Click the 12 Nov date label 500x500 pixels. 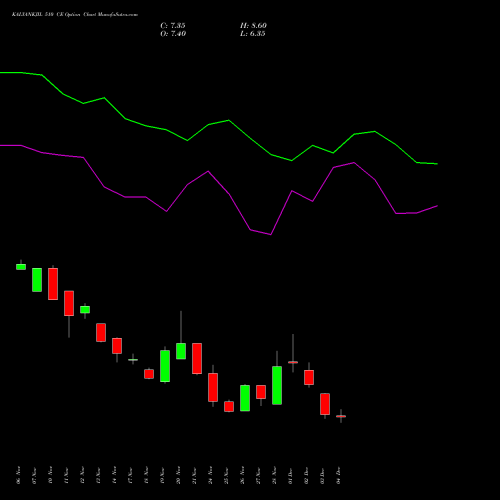pos(82,475)
